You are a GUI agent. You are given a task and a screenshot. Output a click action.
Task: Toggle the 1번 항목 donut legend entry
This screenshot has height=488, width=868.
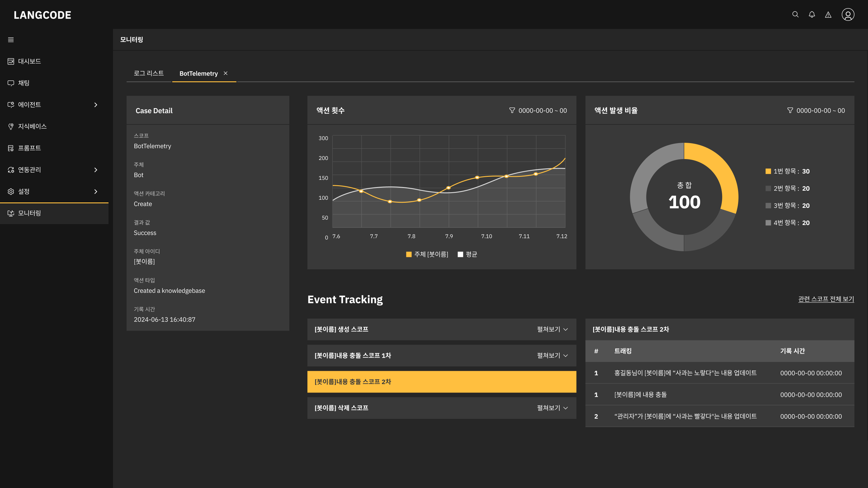tap(788, 171)
